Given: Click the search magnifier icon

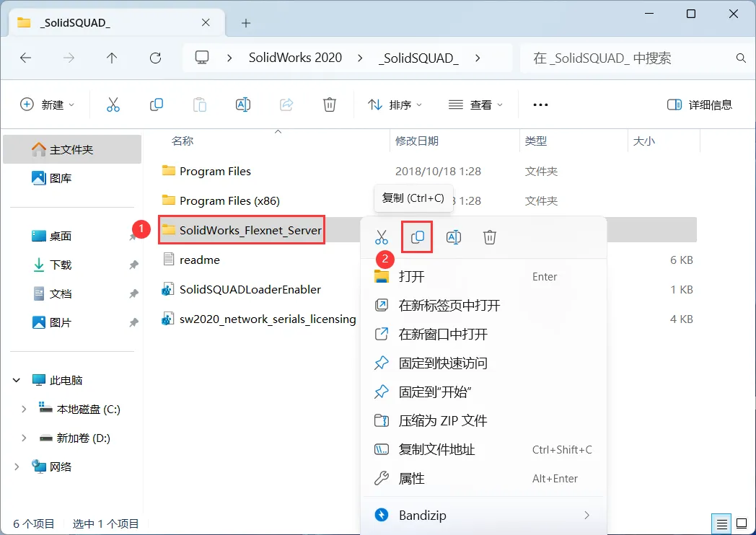Looking at the screenshot, I should [741, 58].
